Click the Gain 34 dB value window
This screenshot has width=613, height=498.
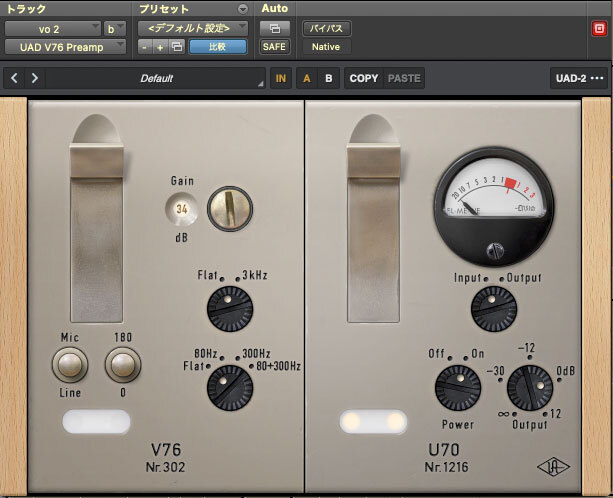pyautogui.click(x=181, y=209)
